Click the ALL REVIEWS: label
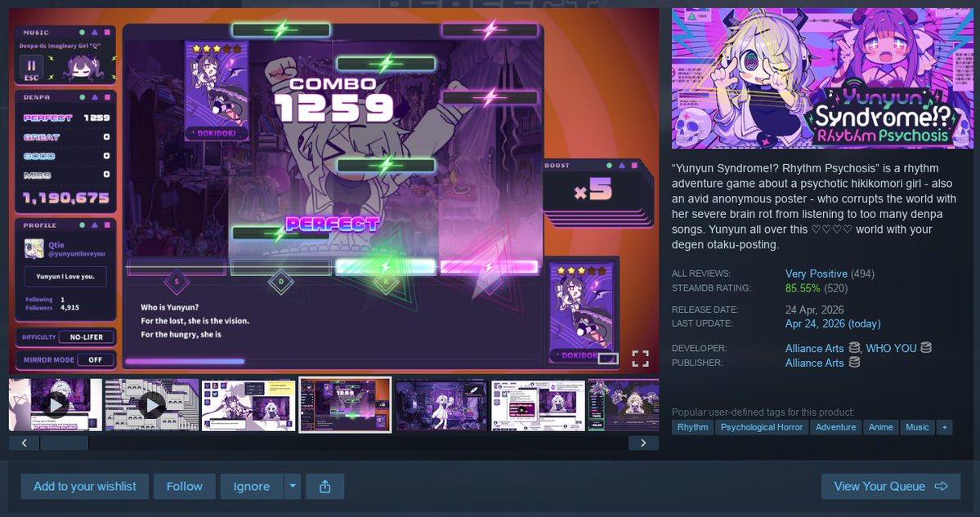The image size is (980, 517). tap(701, 274)
